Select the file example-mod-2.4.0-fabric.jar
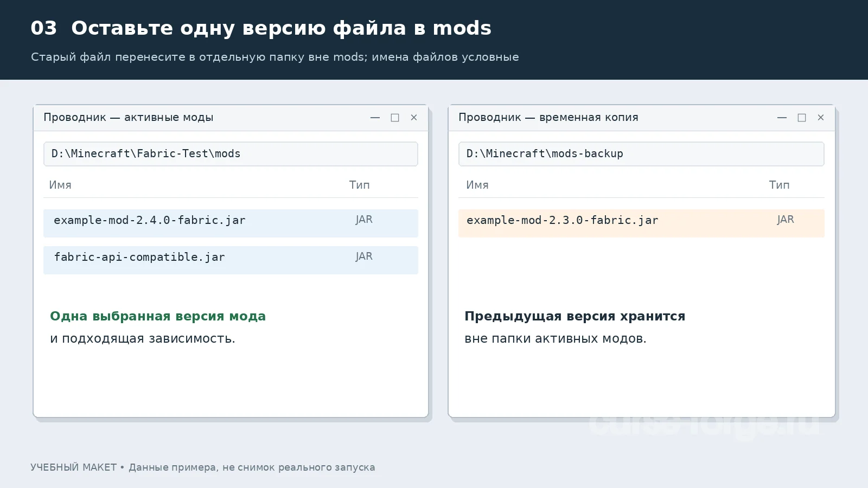Viewport: 868px width, 488px height. (231, 223)
